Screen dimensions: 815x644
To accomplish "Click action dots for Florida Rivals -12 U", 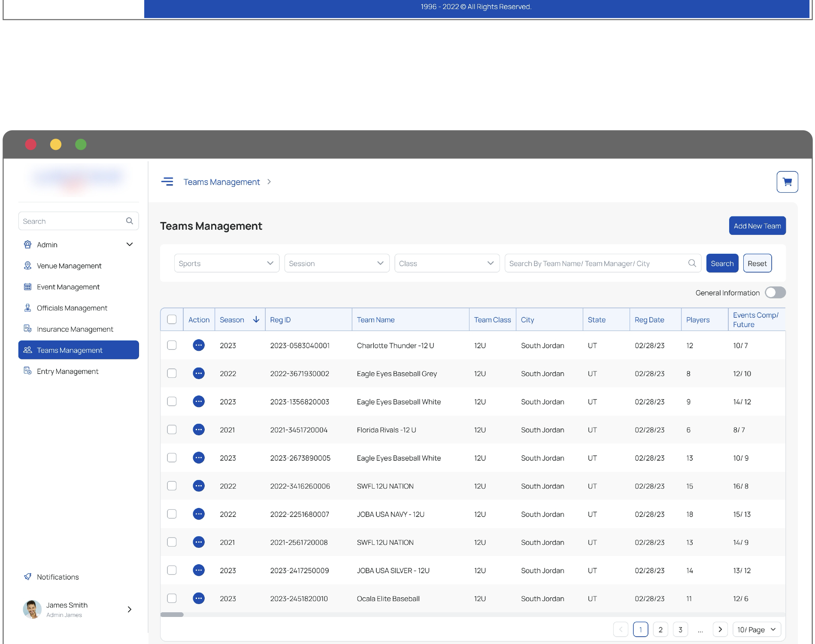I will pyautogui.click(x=199, y=429).
